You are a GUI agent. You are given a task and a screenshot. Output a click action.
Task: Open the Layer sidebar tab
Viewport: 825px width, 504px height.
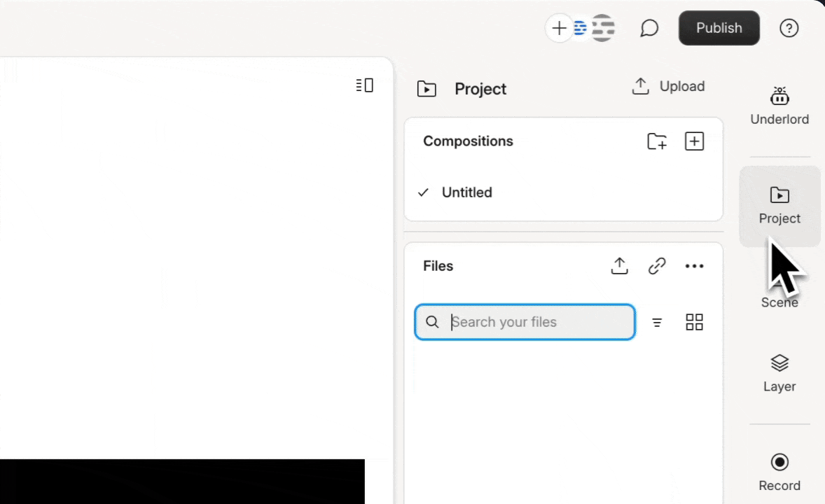click(779, 374)
